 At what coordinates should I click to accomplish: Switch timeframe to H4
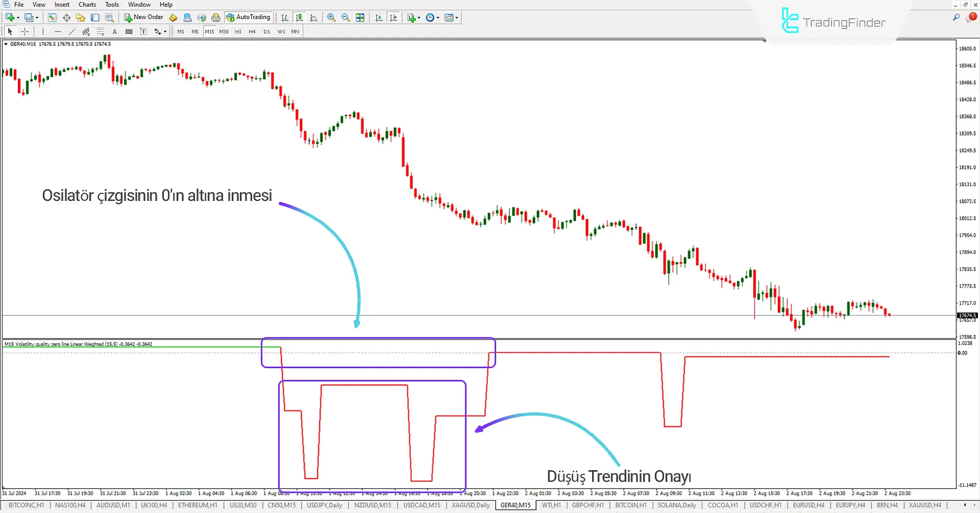(252, 32)
